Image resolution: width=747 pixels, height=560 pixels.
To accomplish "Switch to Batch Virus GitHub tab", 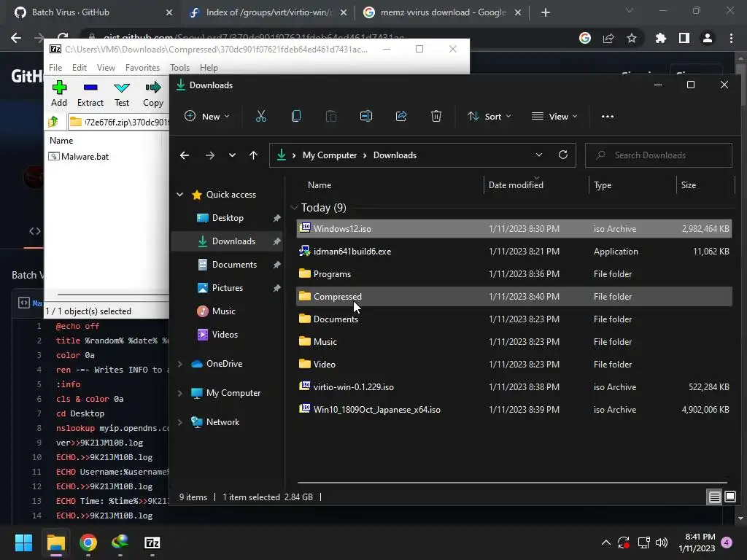I will click(x=93, y=12).
